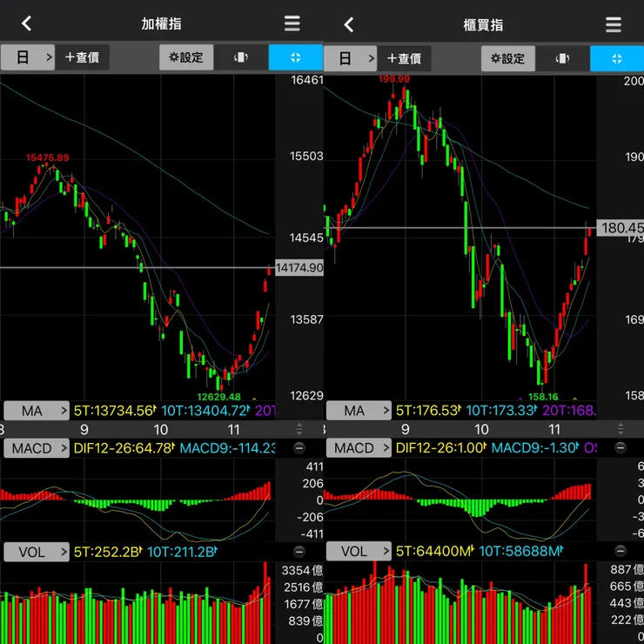Go back from the 櫃買指 chart
This screenshot has height=644, width=644.
(349, 24)
